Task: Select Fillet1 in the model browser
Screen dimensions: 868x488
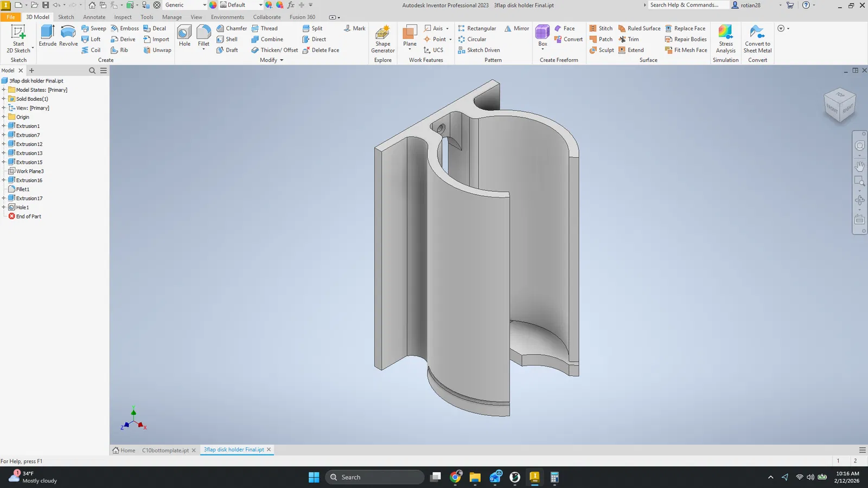Action: (23, 189)
